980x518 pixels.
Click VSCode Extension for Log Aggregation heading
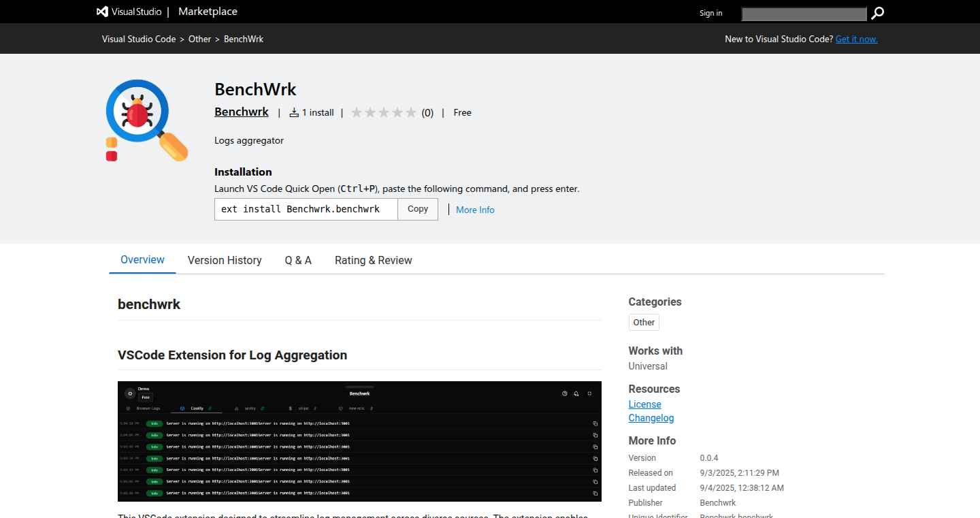(x=232, y=355)
